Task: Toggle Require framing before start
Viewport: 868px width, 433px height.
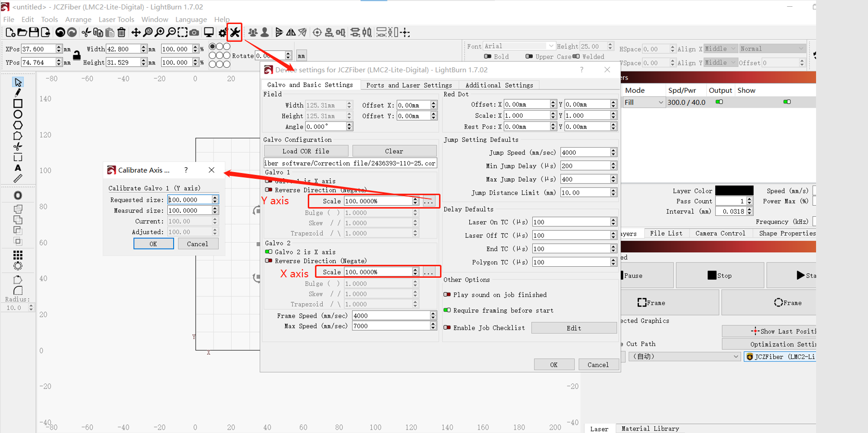Action: (x=447, y=310)
